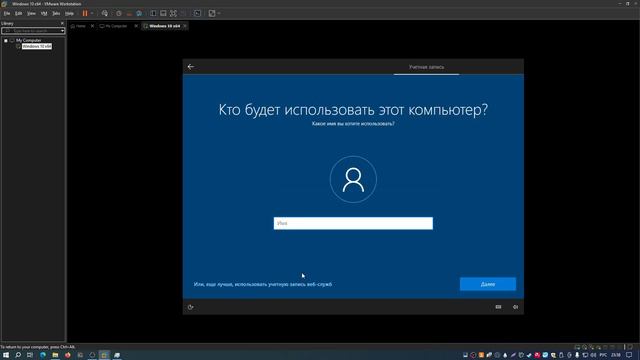
Task: Click the Send Ctrl+Alt+Del toolbar icon
Action: point(104,13)
